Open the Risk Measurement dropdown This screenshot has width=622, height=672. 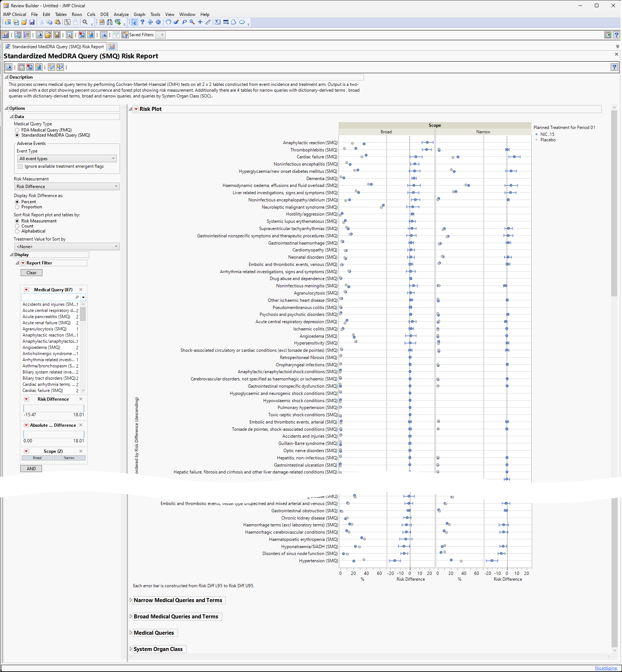point(67,187)
